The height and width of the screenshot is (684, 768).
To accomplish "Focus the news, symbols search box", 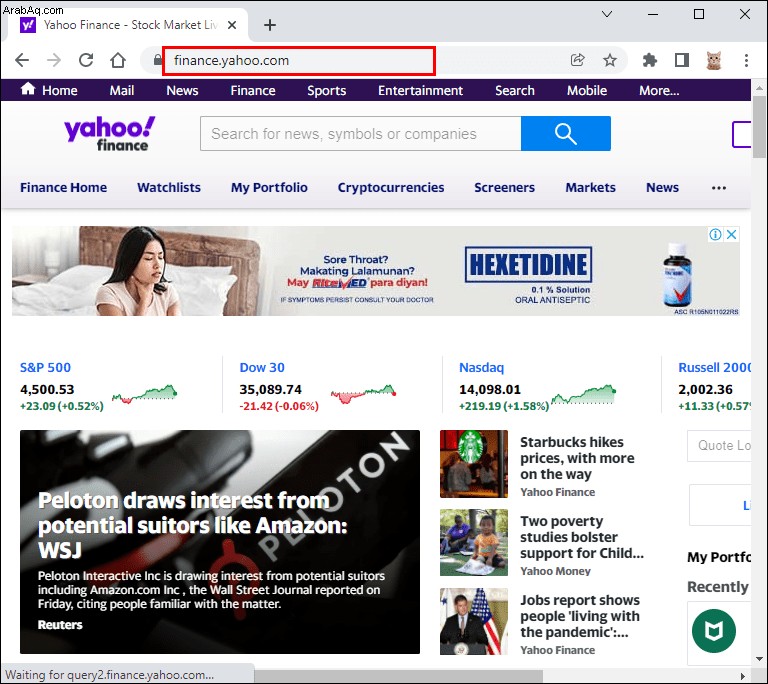I will click(360, 133).
